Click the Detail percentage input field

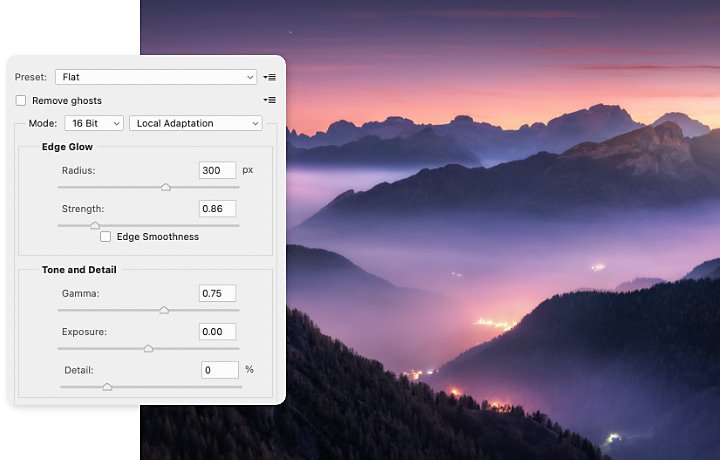click(220, 370)
